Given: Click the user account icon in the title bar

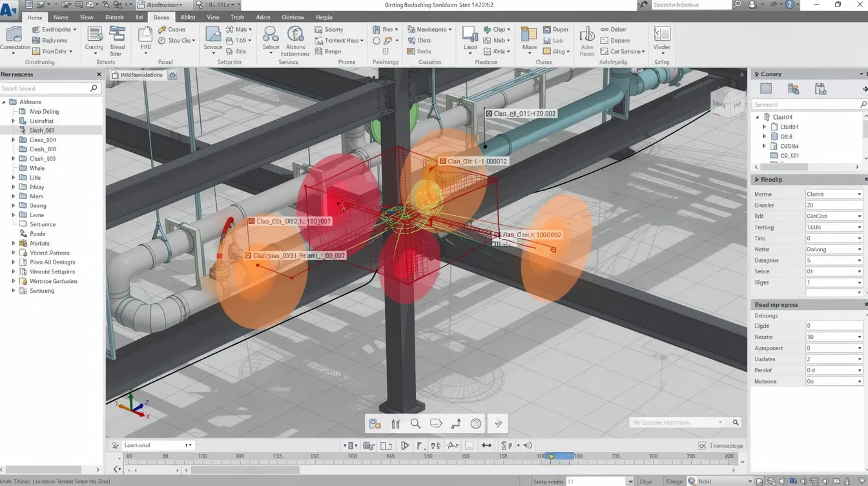Looking at the screenshot, I should click(752, 5).
